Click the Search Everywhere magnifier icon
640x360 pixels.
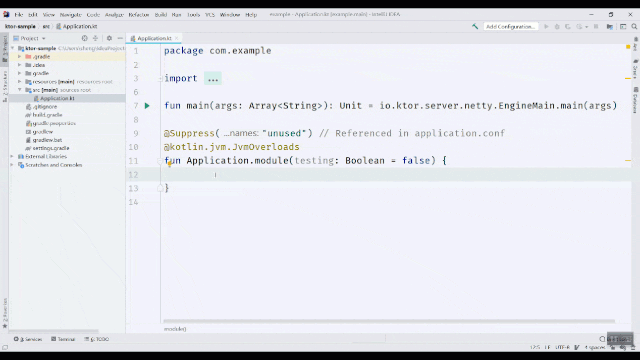(x=634, y=27)
